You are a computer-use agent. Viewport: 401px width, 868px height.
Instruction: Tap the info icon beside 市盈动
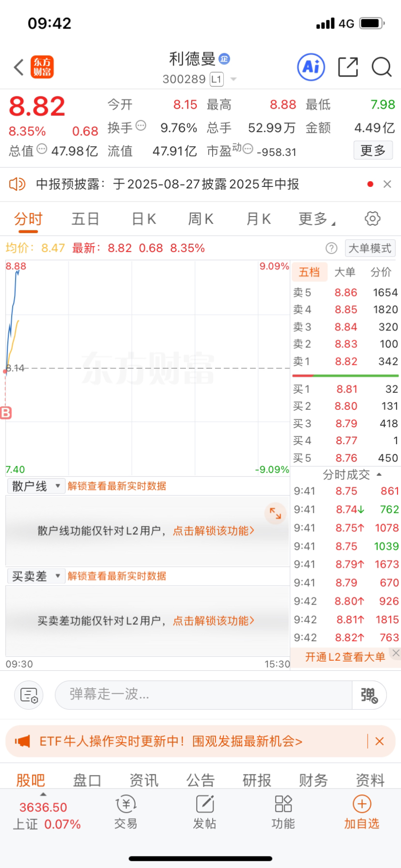pos(247,149)
